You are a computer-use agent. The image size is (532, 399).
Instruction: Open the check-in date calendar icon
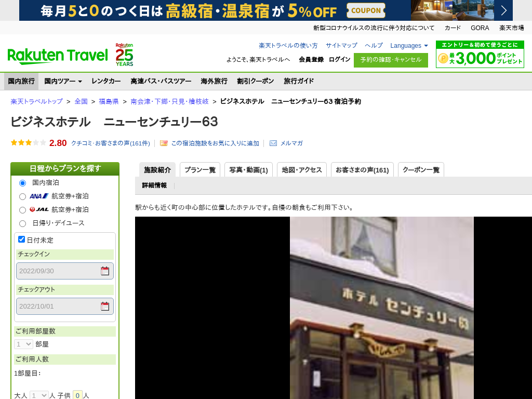coord(105,271)
